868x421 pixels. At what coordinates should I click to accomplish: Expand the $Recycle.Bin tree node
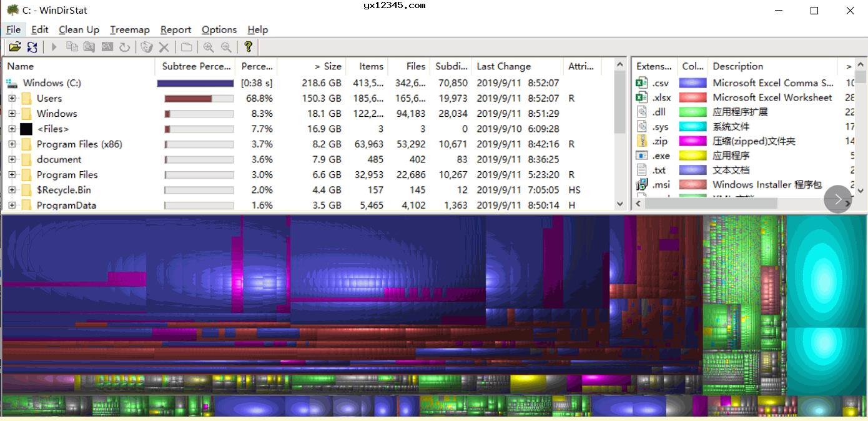point(12,190)
